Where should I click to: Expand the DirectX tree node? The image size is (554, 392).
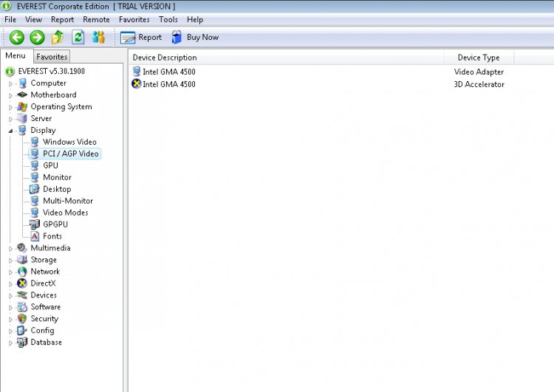[x=10, y=284]
